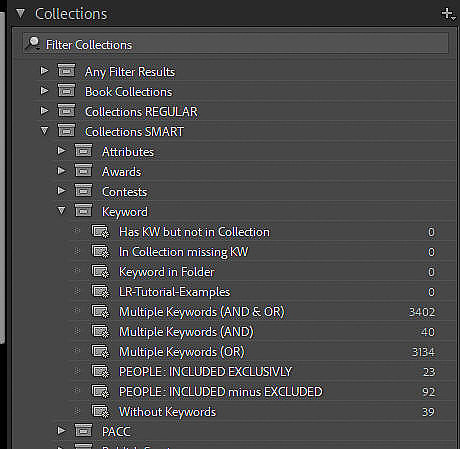Screen dimensions: 460x449
Task: Expand the Contests collection set
Action: [x=61, y=191]
